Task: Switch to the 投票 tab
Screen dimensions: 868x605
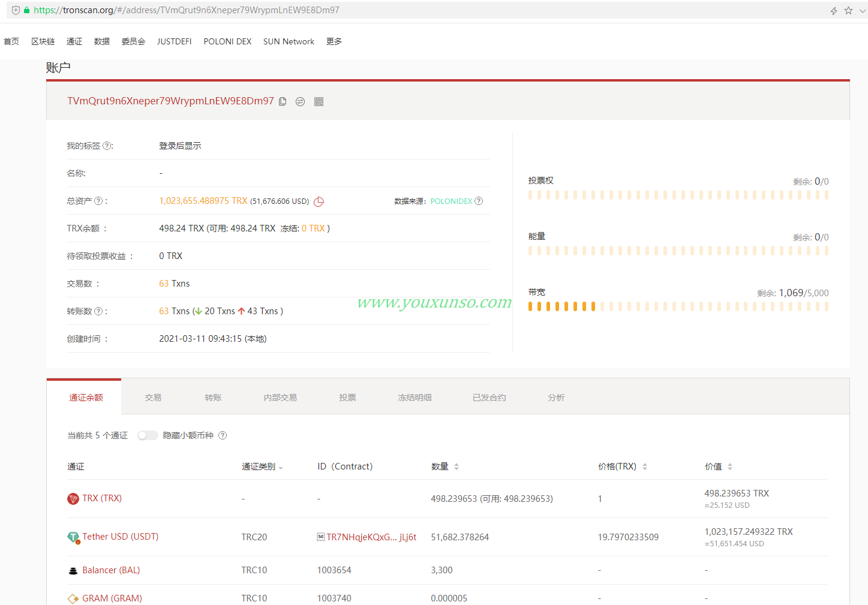Action: click(347, 398)
